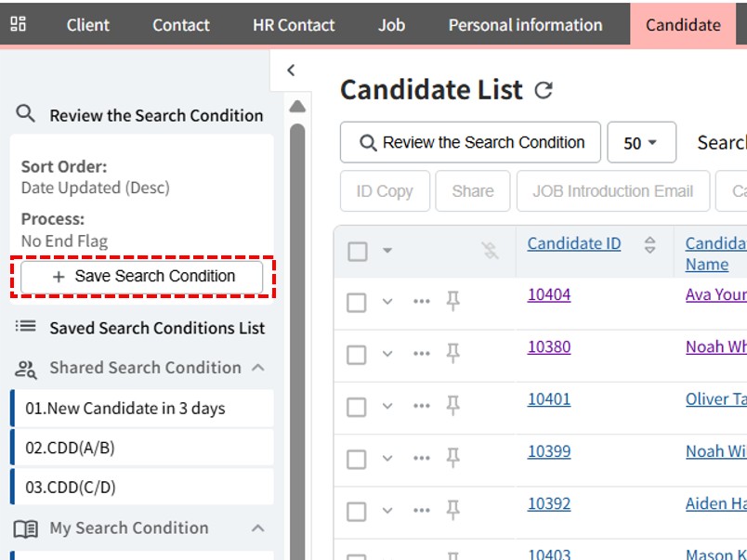Open the 50 per page dropdown
This screenshot has width=747, height=560.
(x=640, y=143)
